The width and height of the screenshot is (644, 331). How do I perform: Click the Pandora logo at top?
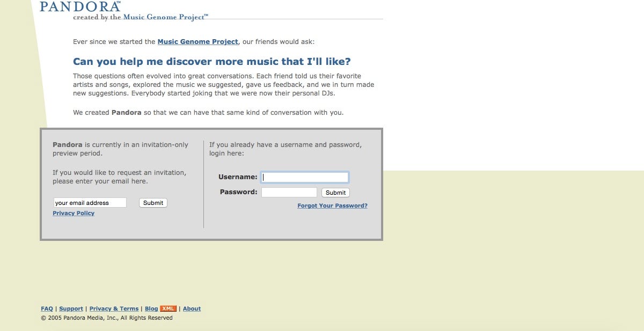pyautogui.click(x=80, y=6)
